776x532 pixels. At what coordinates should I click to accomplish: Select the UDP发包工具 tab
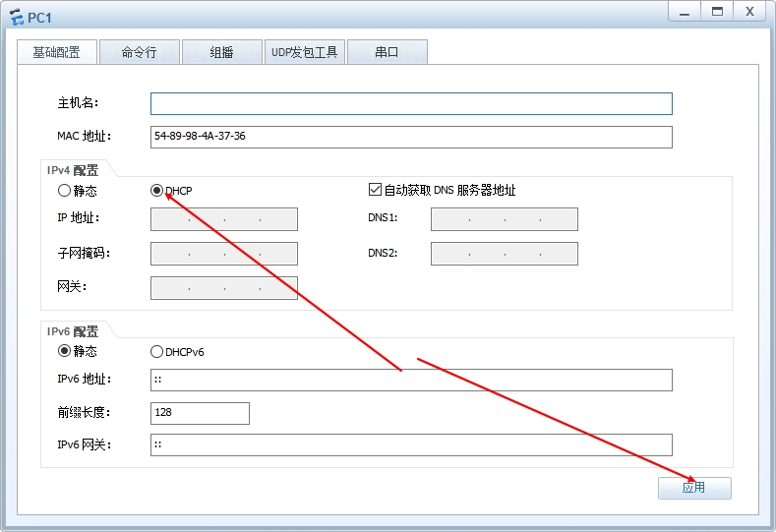(304, 52)
